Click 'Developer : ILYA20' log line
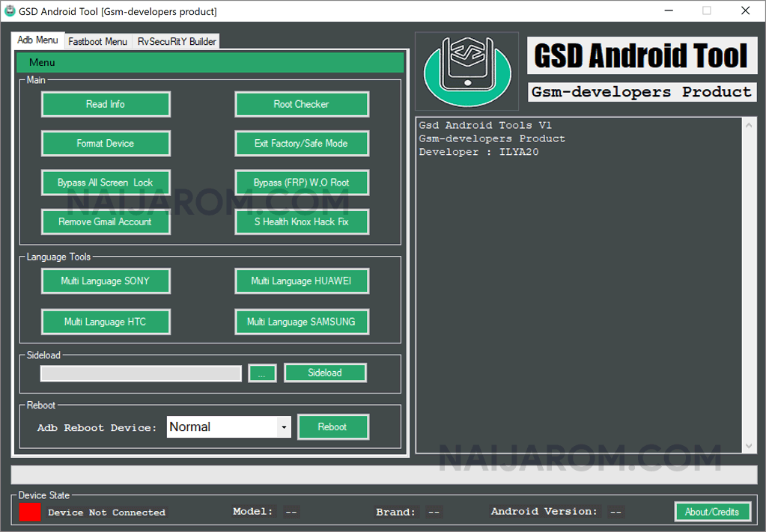Viewport: 766px width, 532px height. [478, 152]
